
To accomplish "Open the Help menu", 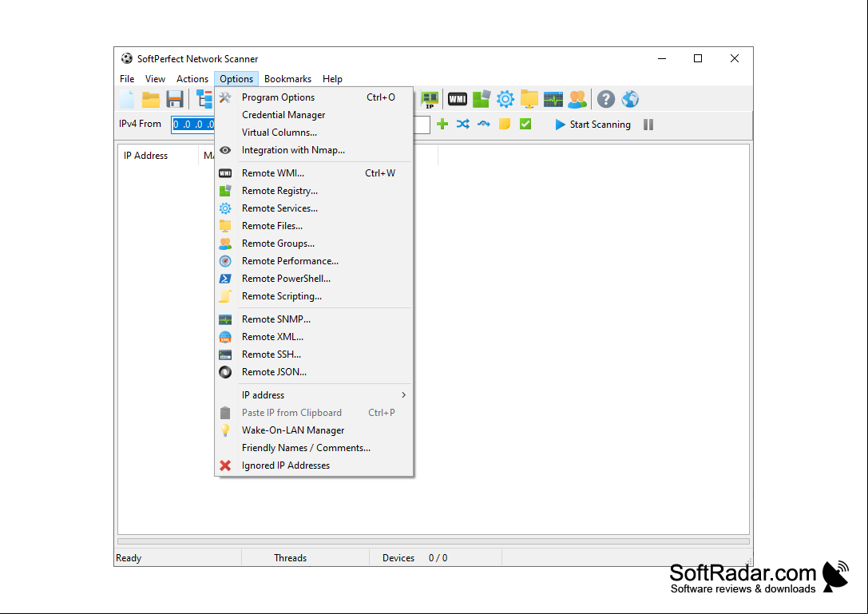I will tap(333, 78).
